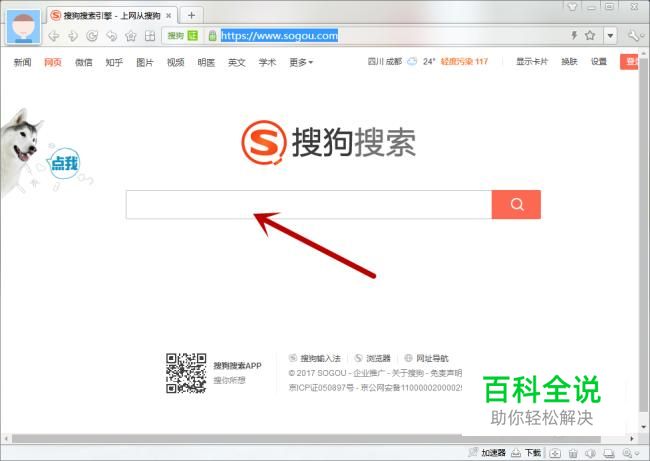
Task: Click the monitor status bar icon
Action: [609, 453]
